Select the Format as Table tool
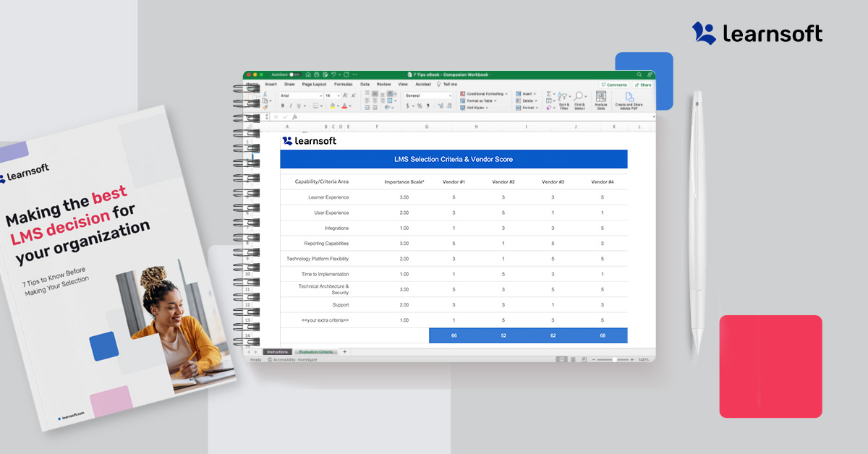This screenshot has width=868, height=454. click(479, 100)
